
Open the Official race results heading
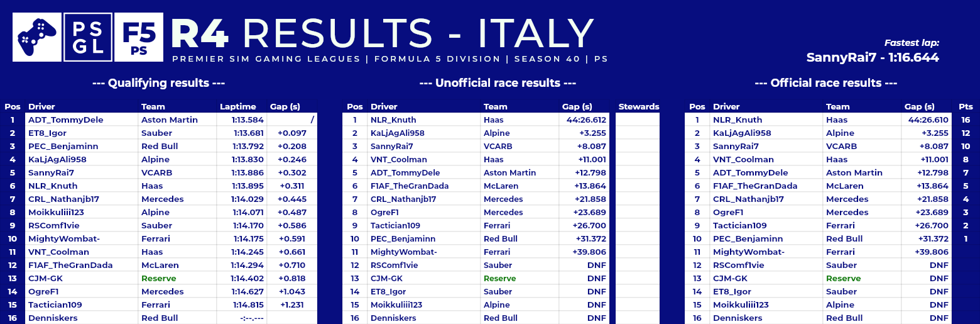(825, 83)
